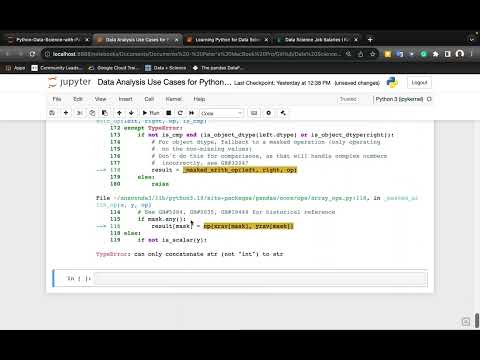Open the View menu
This screenshot has width=480, height=360.
(x=100, y=99)
